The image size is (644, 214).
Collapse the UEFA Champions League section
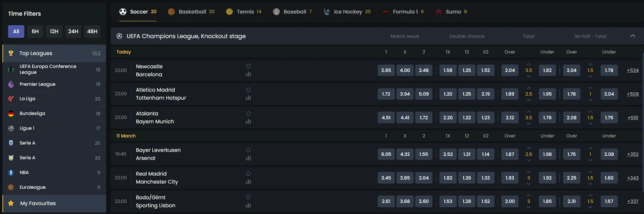[x=633, y=36]
